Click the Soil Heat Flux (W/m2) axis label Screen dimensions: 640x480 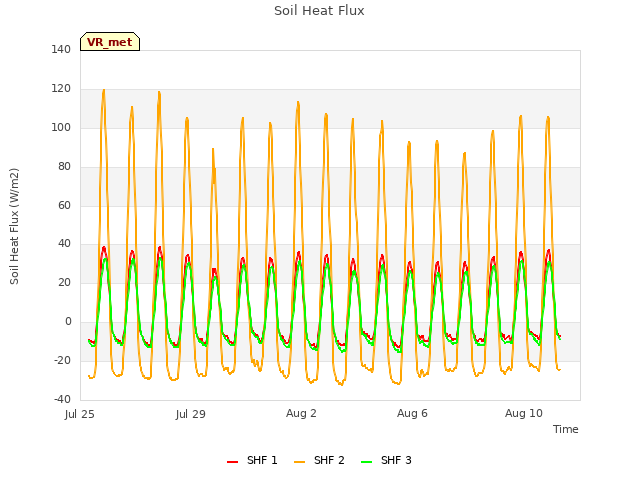pyautogui.click(x=14, y=226)
